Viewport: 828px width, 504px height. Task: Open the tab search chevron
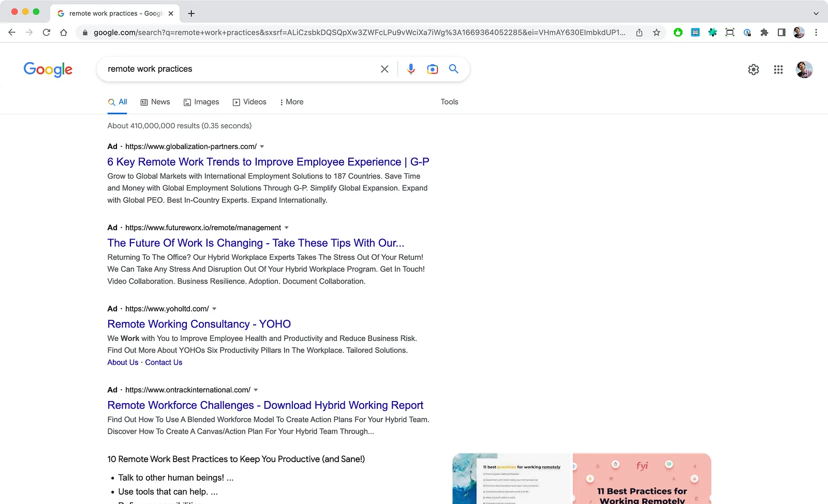pos(816,13)
